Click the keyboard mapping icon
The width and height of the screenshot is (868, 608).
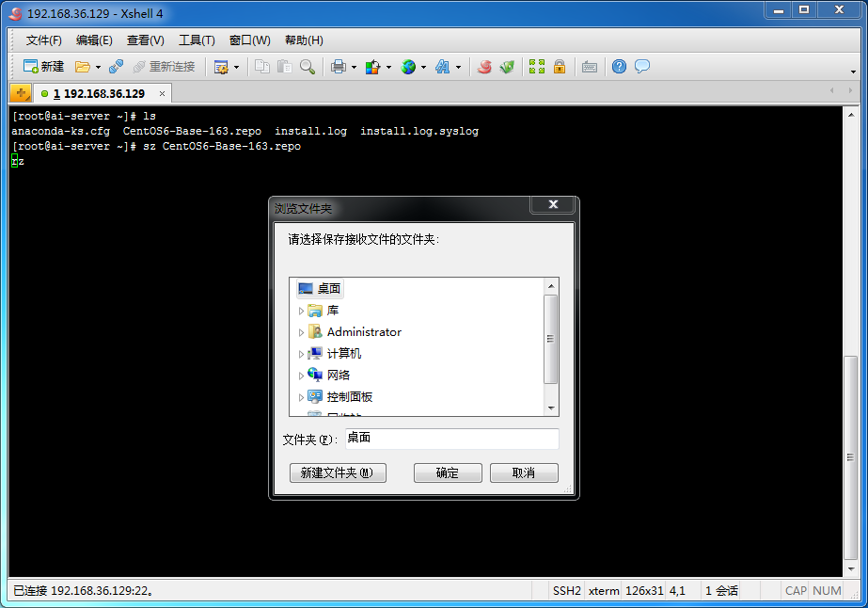(590, 67)
